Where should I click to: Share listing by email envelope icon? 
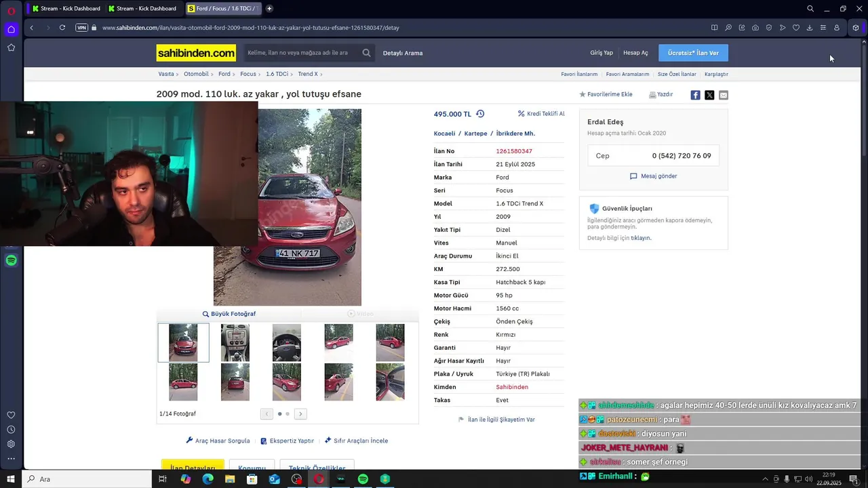pyautogui.click(x=724, y=95)
